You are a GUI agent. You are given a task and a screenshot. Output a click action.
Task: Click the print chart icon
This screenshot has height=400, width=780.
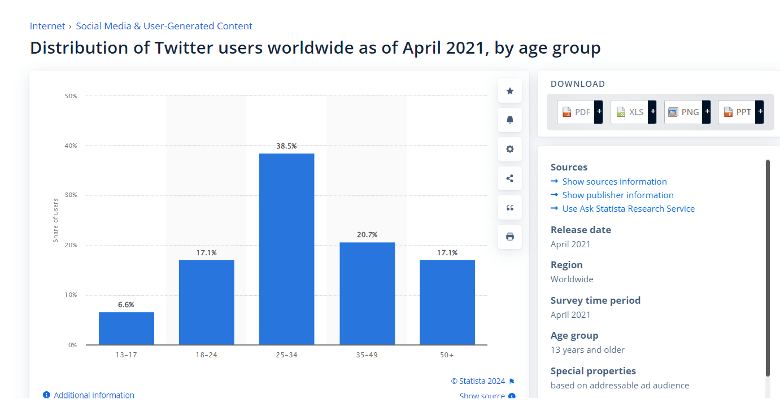pyautogui.click(x=509, y=237)
